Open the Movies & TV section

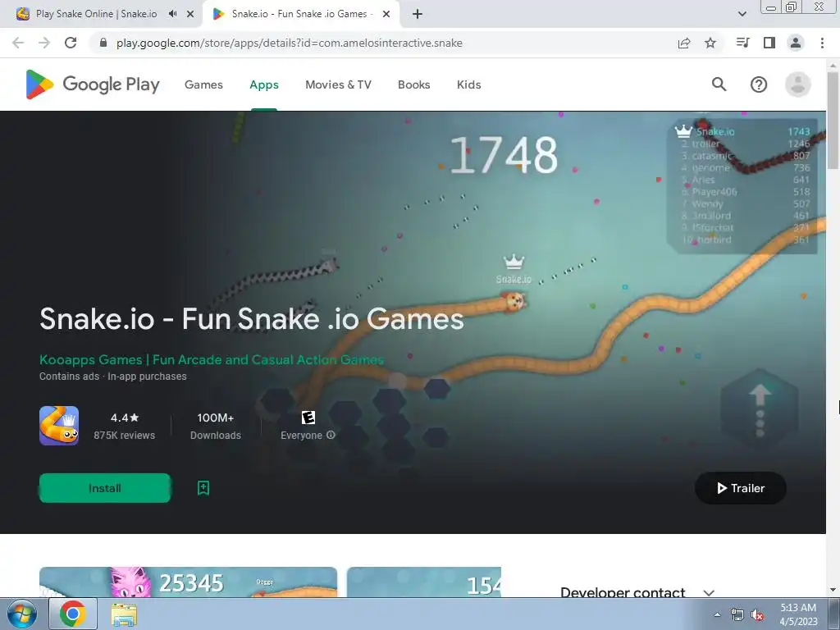click(338, 84)
